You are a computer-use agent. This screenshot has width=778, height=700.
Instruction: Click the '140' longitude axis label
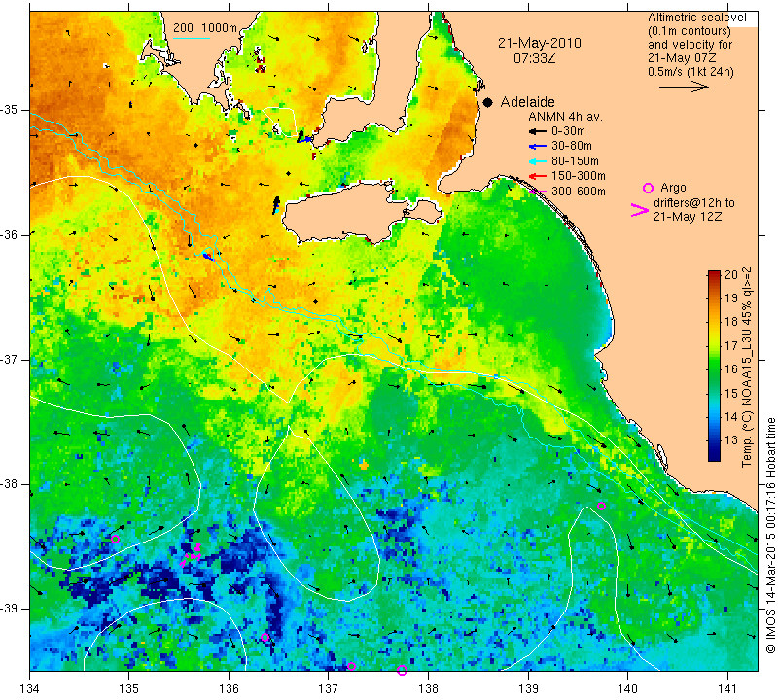coord(627,689)
